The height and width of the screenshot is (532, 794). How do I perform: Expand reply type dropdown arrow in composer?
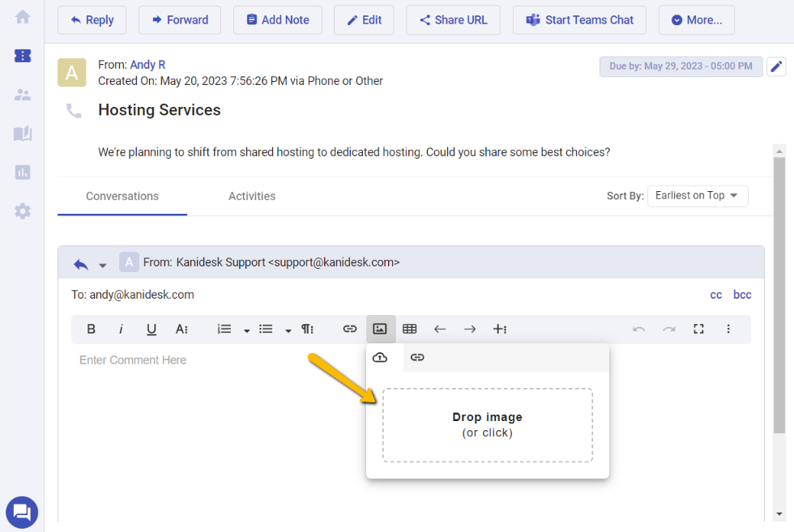coord(102,266)
